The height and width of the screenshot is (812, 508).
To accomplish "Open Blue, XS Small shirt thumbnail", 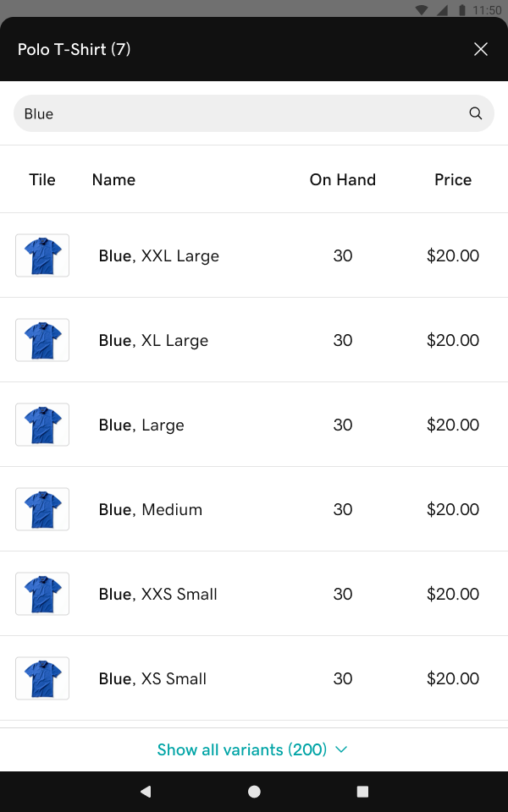I will pyautogui.click(x=42, y=678).
